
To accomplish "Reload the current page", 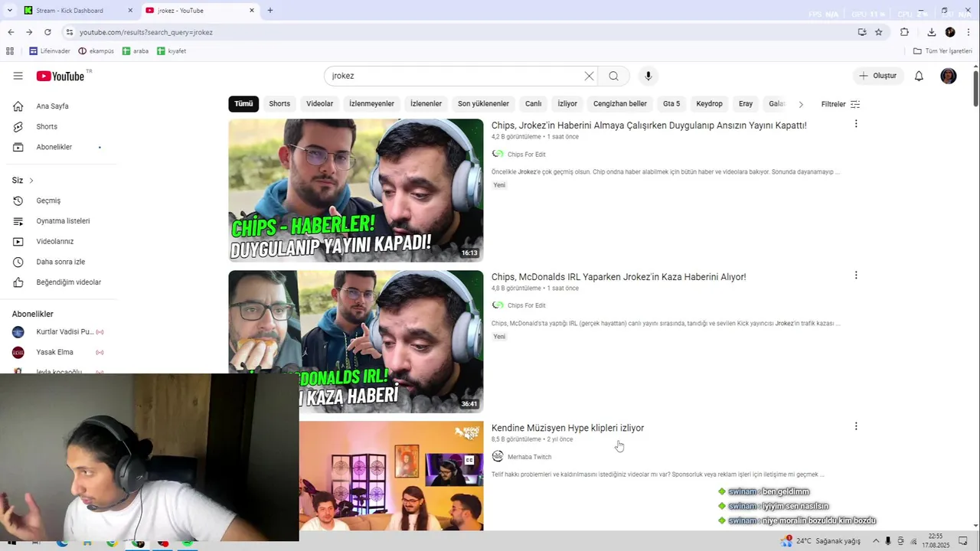I will 47,32.
